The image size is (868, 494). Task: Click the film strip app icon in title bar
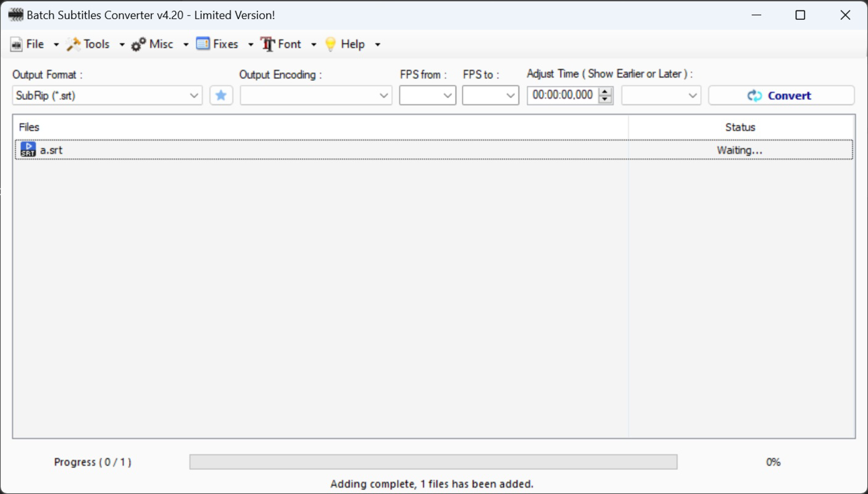(16, 15)
